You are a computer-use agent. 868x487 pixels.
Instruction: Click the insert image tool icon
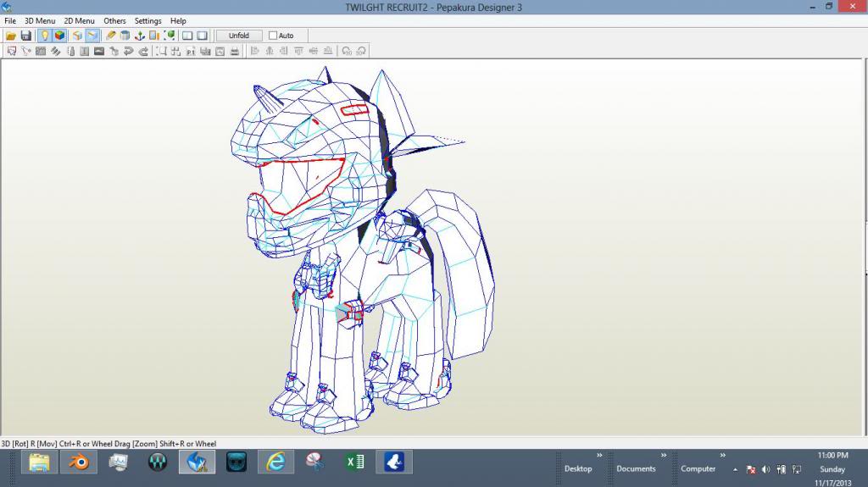click(x=99, y=51)
